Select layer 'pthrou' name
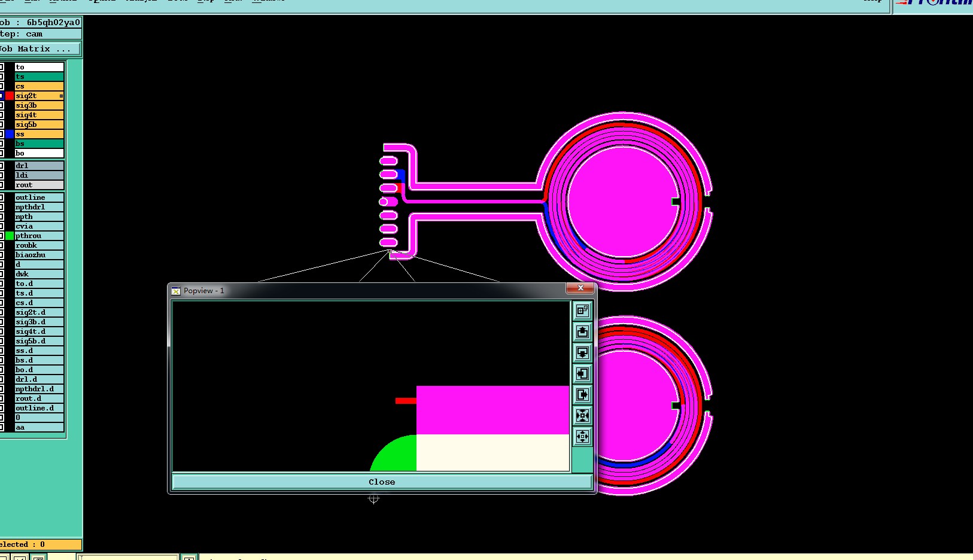This screenshot has width=973, height=560. point(39,236)
